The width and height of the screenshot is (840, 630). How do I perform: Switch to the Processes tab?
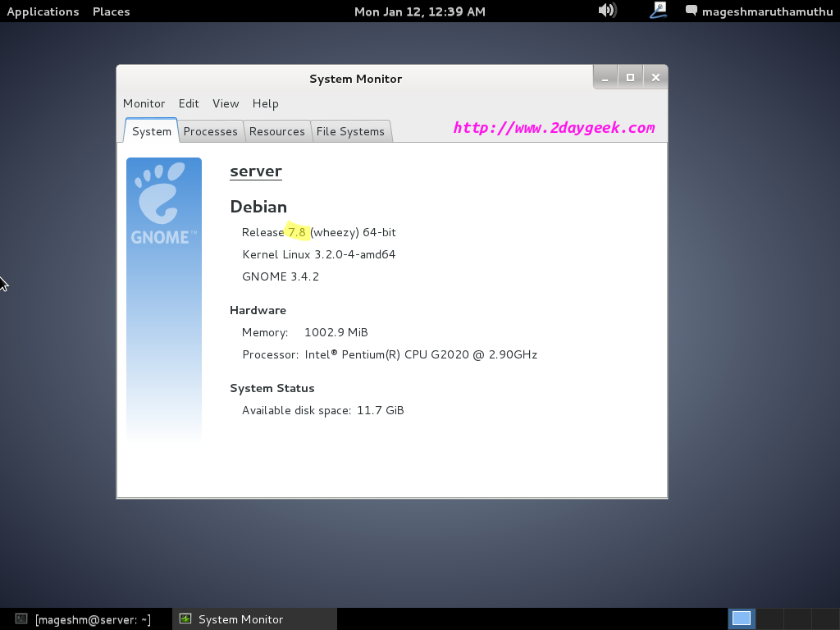point(210,131)
